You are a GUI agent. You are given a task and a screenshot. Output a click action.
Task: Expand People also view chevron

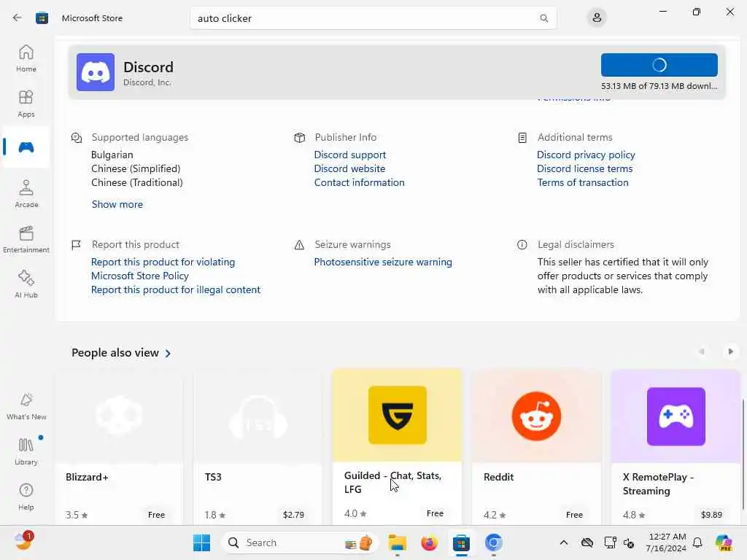pos(168,354)
